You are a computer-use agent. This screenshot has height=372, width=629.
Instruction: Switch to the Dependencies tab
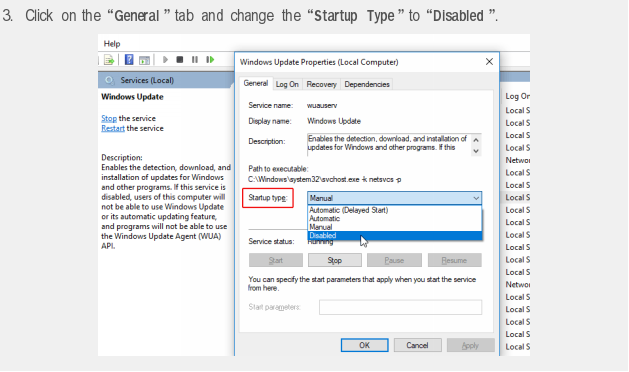click(367, 84)
